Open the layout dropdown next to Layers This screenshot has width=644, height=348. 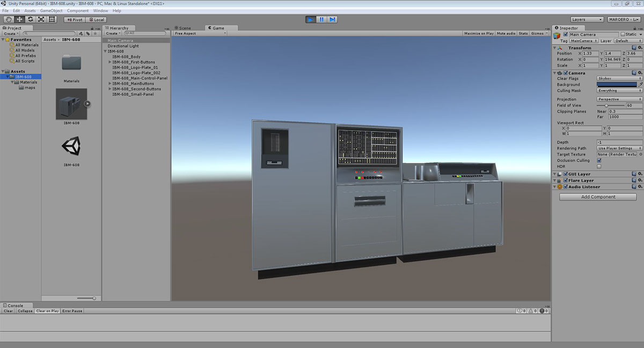click(x=624, y=19)
